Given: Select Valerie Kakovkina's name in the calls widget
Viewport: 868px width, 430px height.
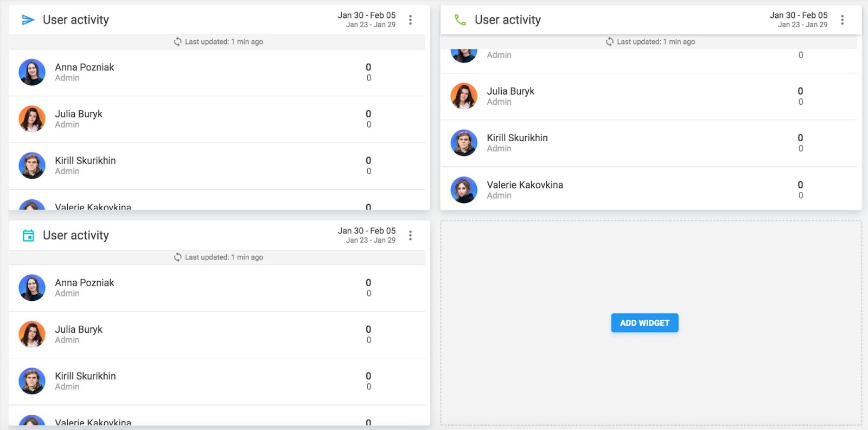Looking at the screenshot, I should pos(525,185).
